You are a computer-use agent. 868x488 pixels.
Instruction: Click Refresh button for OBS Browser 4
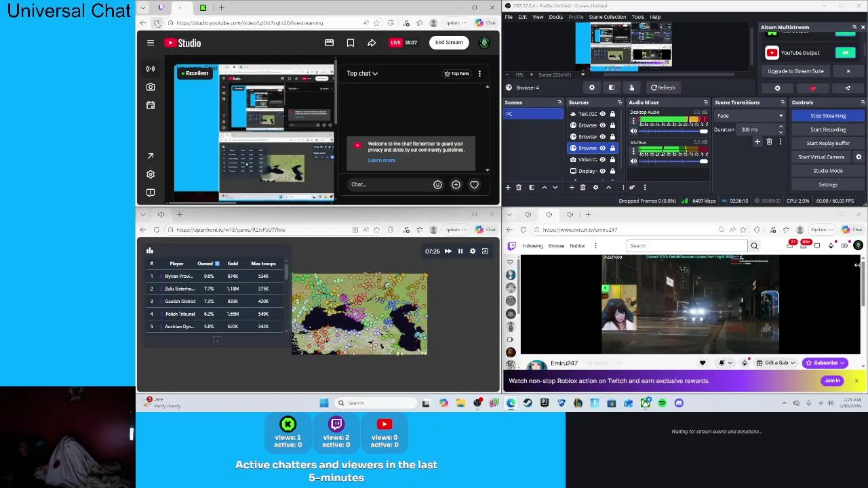(x=663, y=87)
